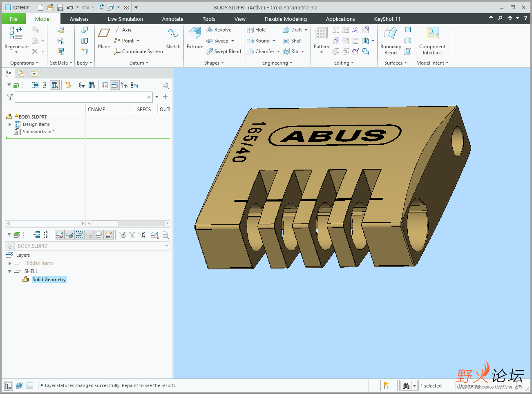Image resolution: width=532 pixels, height=394 pixels.
Task: Insert a Coordinate System
Action: (x=139, y=51)
